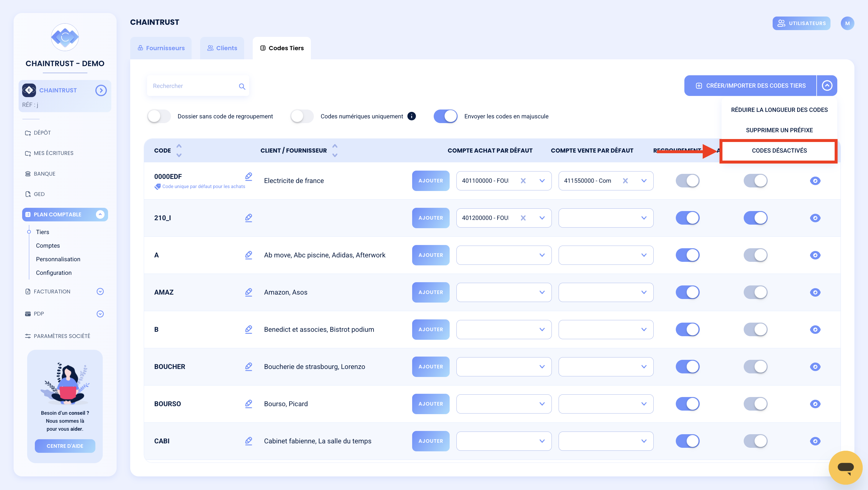
Task: Edit code A with the pencil icon
Action: tap(249, 255)
